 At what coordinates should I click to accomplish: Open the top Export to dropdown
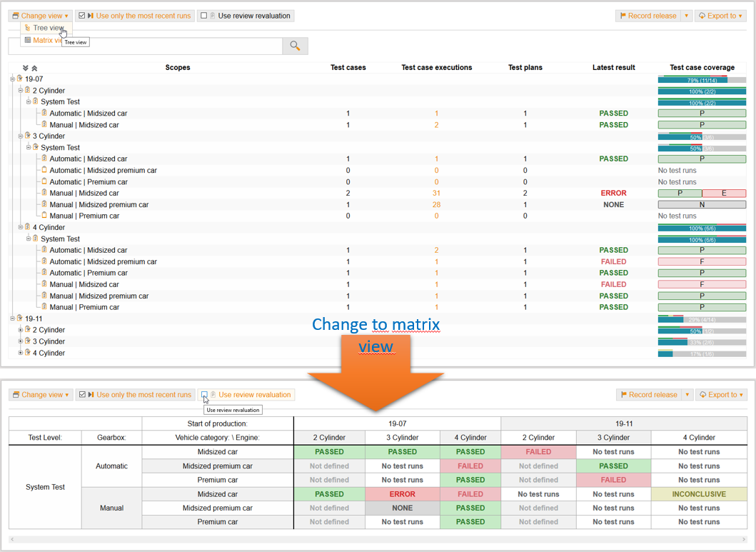click(721, 16)
